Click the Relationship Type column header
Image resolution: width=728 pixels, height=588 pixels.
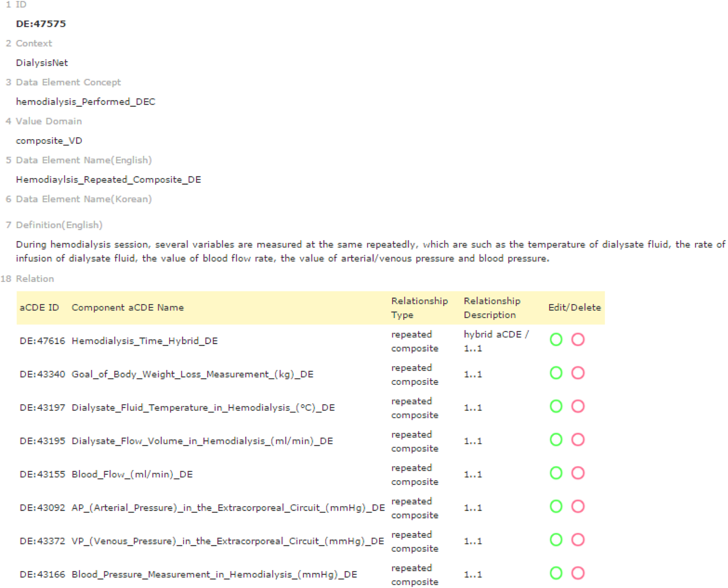pos(419,308)
